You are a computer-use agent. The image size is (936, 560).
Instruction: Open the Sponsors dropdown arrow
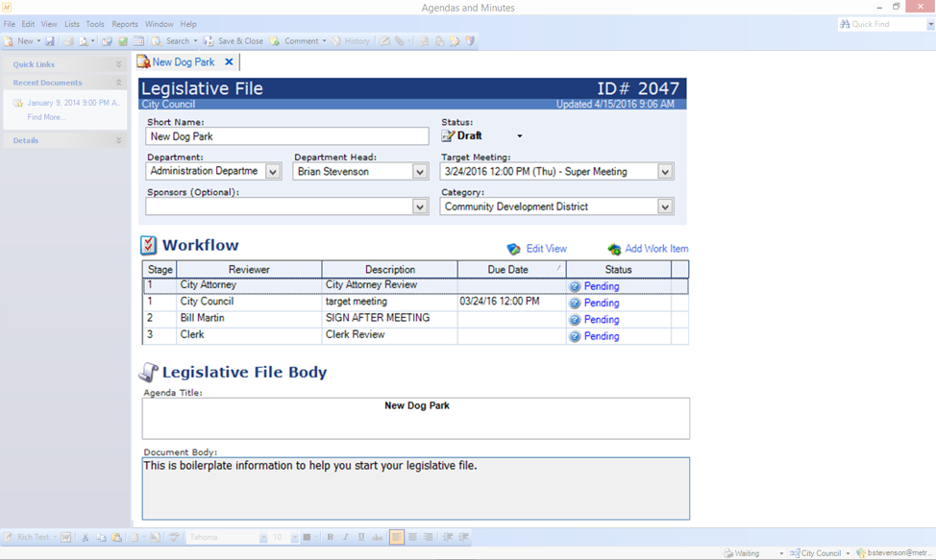click(420, 207)
